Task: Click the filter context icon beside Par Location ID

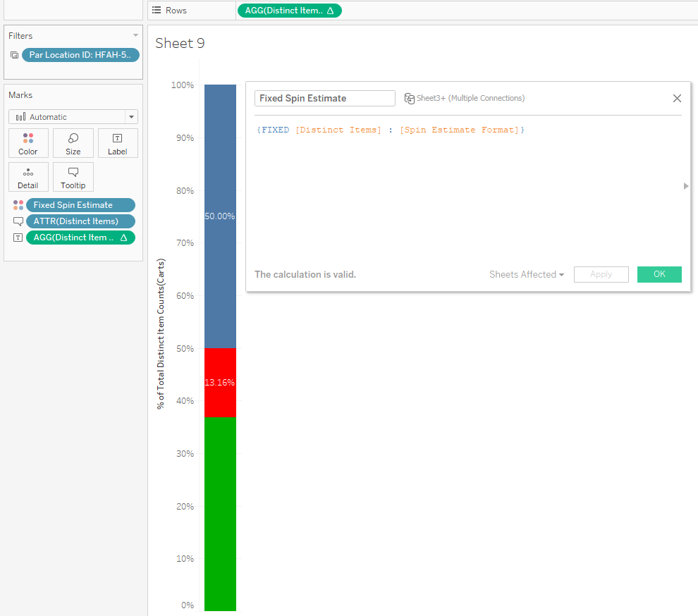Action: (15, 55)
